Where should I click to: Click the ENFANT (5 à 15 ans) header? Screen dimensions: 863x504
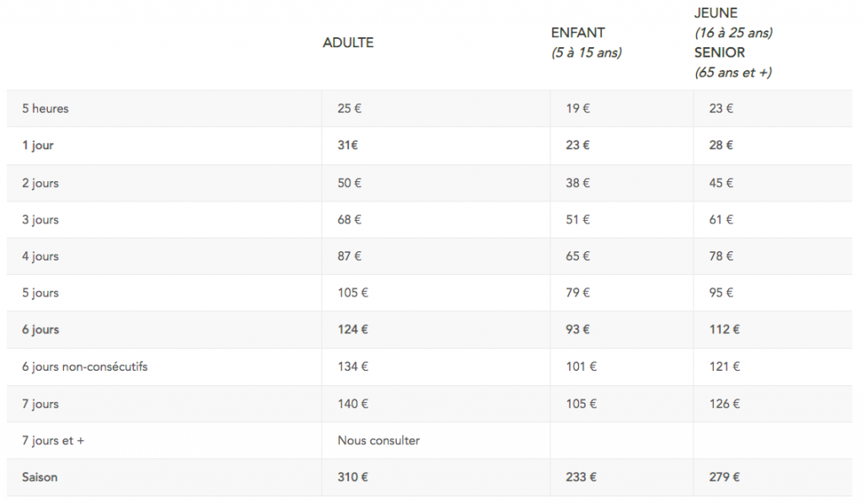tap(587, 43)
